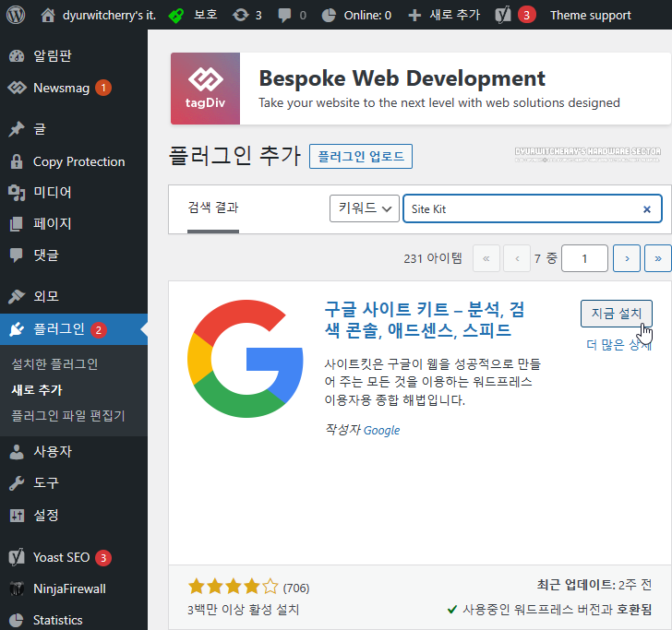This screenshot has width=672, height=630.
Task: Click the 댓글 comments sidebar icon
Action: (x=17, y=256)
